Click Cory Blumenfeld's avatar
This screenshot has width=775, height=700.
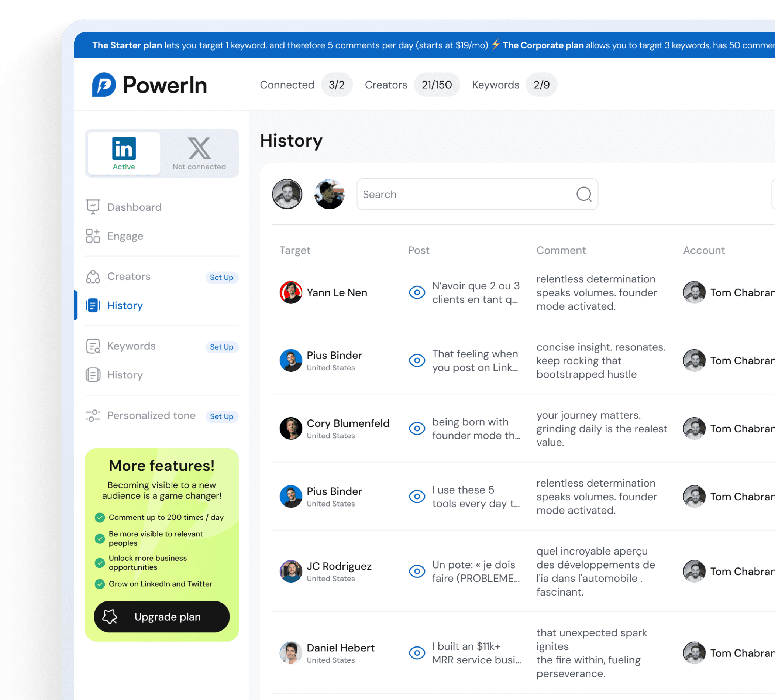pyautogui.click(x=291, y=429)
